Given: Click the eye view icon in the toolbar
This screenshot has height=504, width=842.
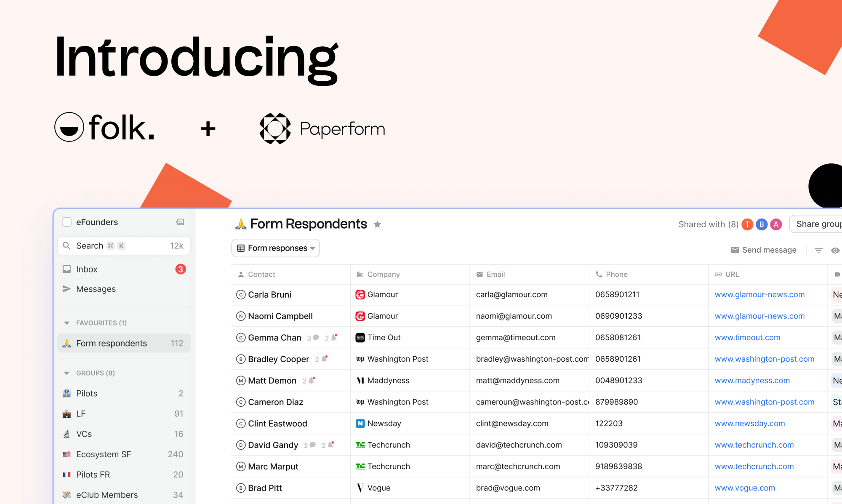Looking at the screenshot, I should 835,250.
